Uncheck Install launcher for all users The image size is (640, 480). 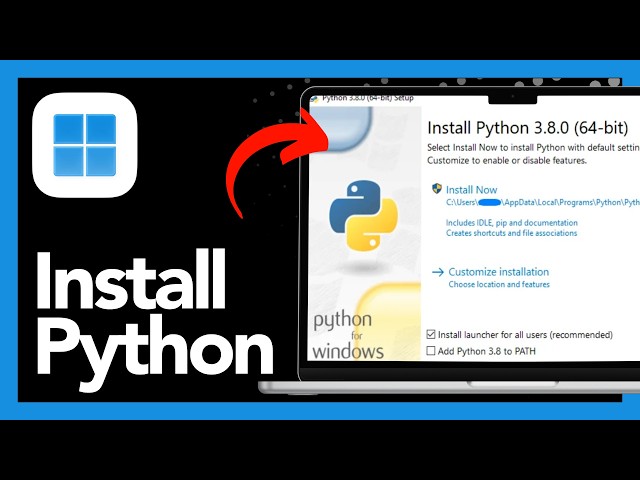pos(431,335)
